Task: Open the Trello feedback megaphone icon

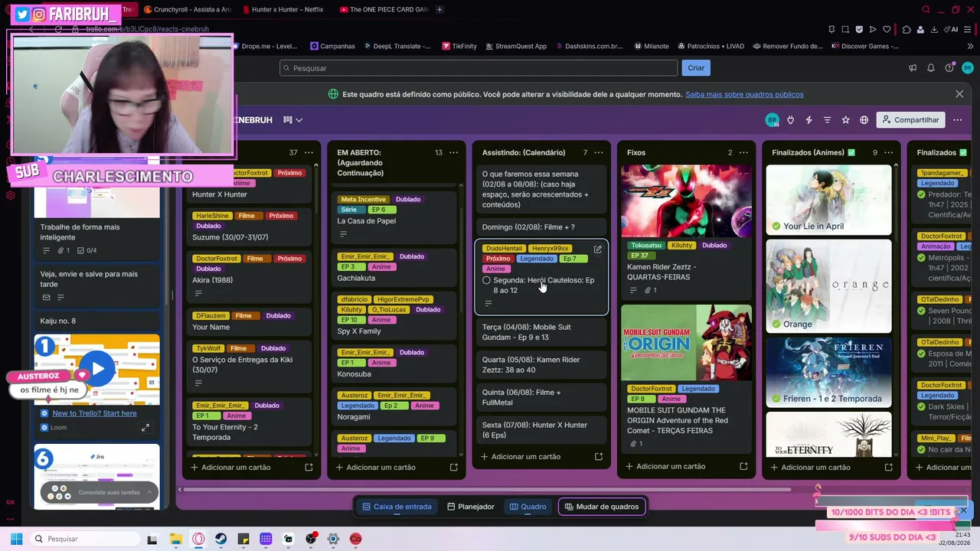Action: click(913, 68)
